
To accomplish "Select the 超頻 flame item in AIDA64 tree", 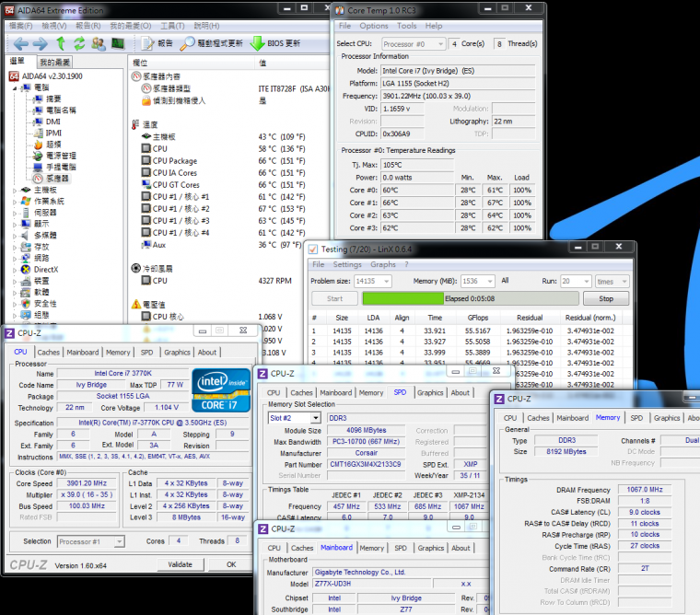I will (53, 145).
